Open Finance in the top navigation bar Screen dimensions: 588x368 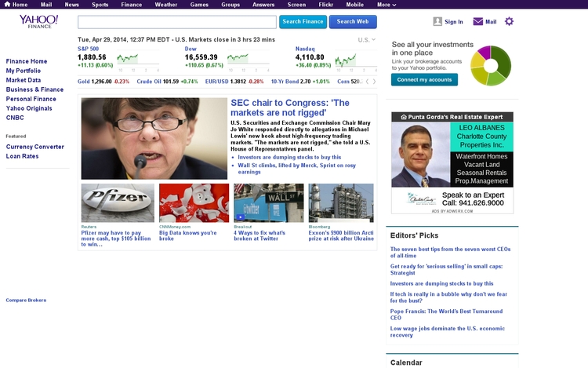tap(131, 5)
